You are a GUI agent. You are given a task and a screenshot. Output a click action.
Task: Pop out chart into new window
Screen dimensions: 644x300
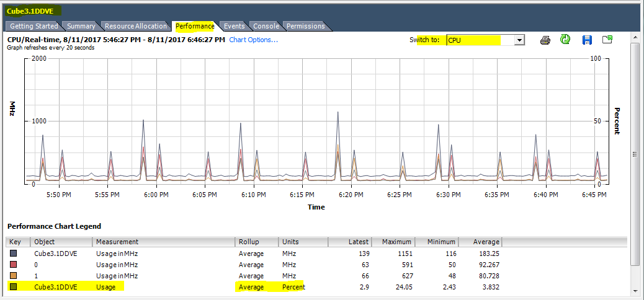pos(607,40)
